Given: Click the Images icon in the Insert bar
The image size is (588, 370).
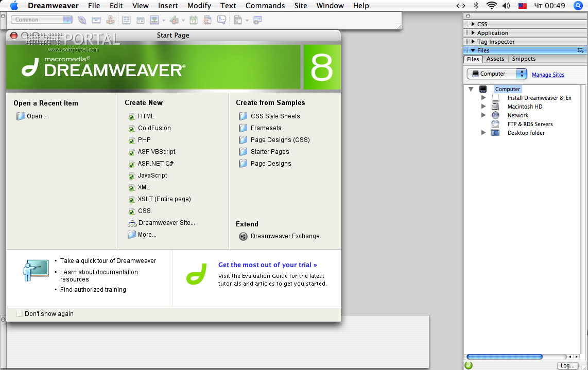Looking at the screenshot, I should click(154, 20).
